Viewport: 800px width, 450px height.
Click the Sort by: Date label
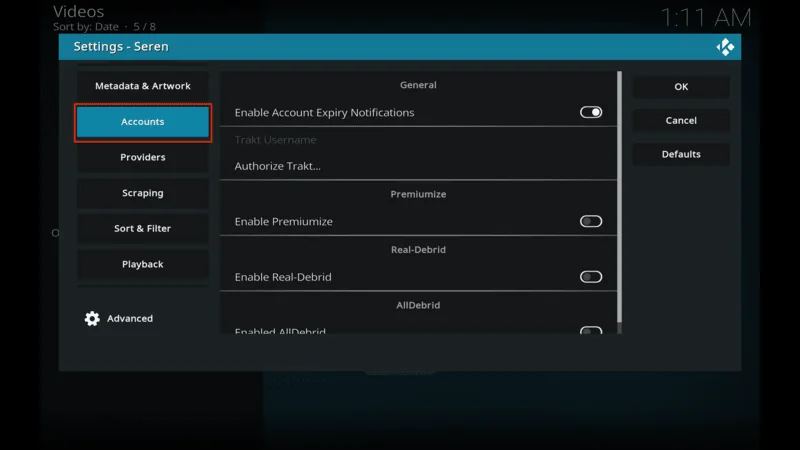point(86,27)
